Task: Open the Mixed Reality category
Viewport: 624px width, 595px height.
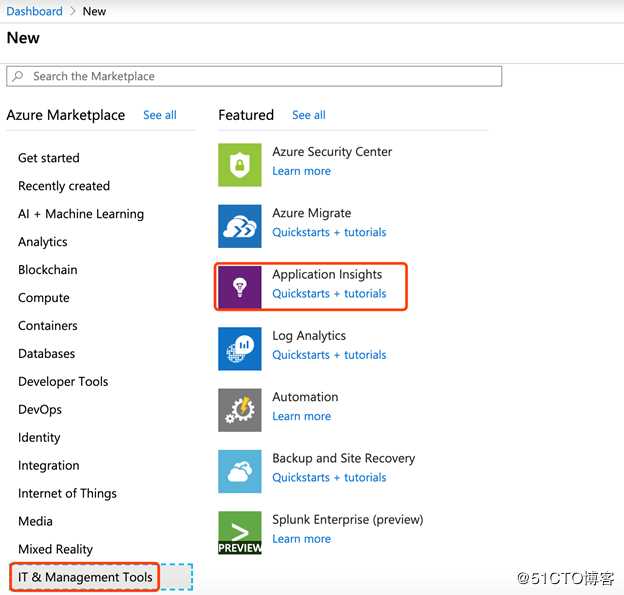Action: pos(55,549)
